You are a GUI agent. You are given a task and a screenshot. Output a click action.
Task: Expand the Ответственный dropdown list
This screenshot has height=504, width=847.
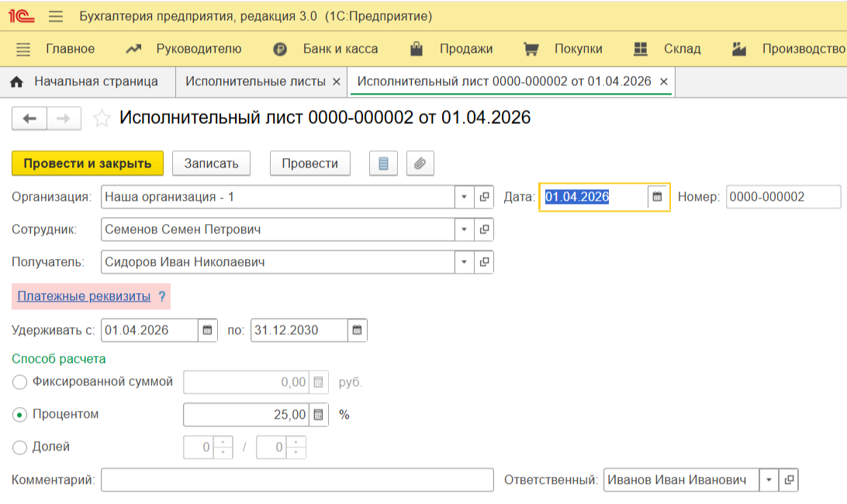[x=769, y=480]
